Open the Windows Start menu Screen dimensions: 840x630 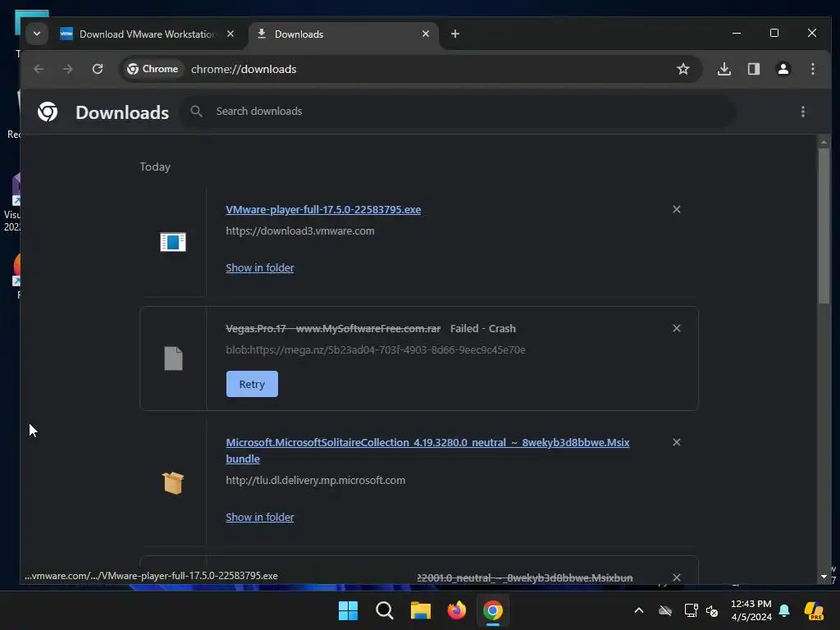(348, 610)
